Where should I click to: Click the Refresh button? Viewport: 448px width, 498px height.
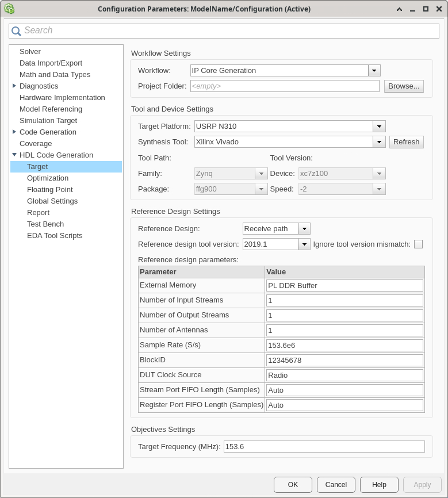pos(406,142)
